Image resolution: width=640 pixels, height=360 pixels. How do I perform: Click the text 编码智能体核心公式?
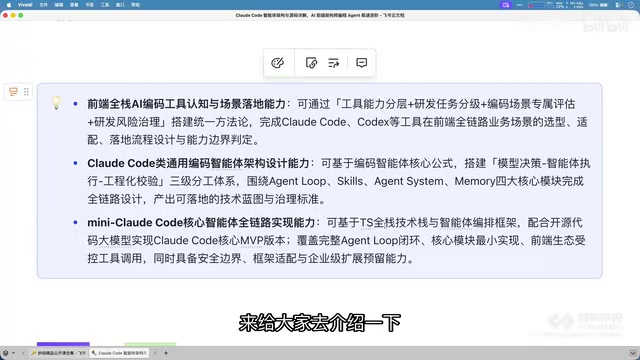404,163
